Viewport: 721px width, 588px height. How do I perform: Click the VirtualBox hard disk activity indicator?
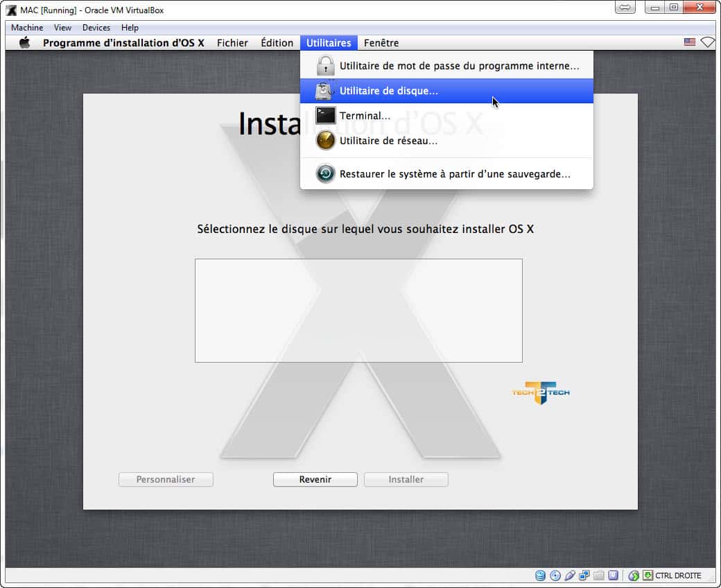[540, 576]
